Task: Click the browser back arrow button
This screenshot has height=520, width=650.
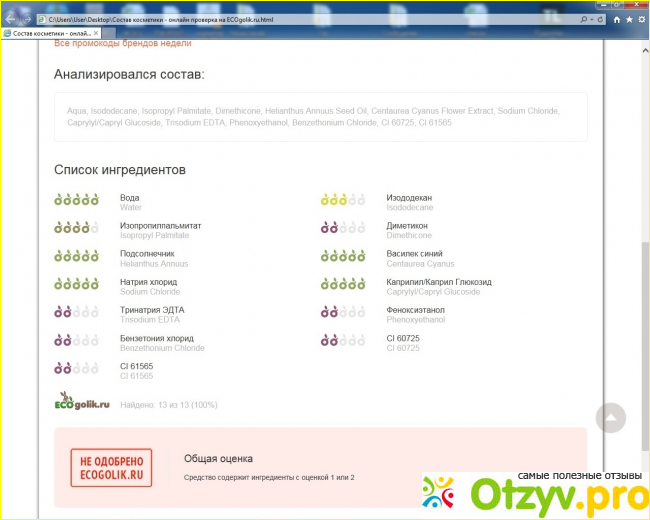Action: click(x=12, y=19)
